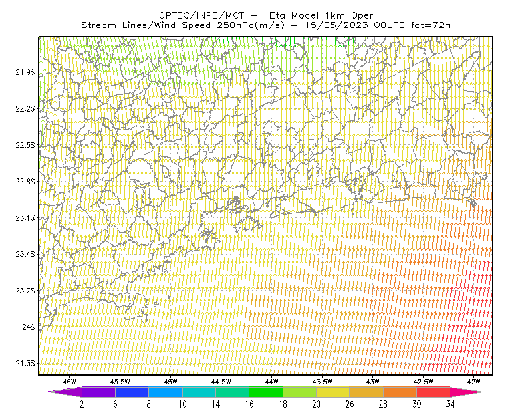Click the 42W longitude label
This screenshot has width=532, height=411.
474,382
